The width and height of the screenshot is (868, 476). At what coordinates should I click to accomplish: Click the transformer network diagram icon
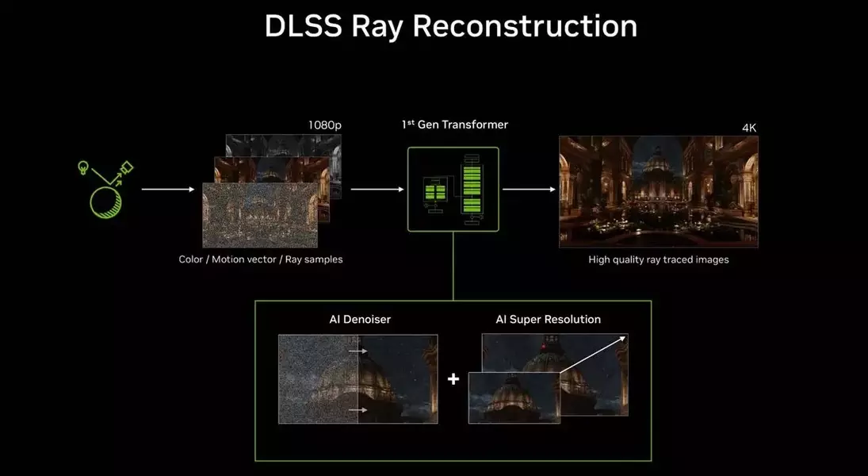(x=453, y=189)
